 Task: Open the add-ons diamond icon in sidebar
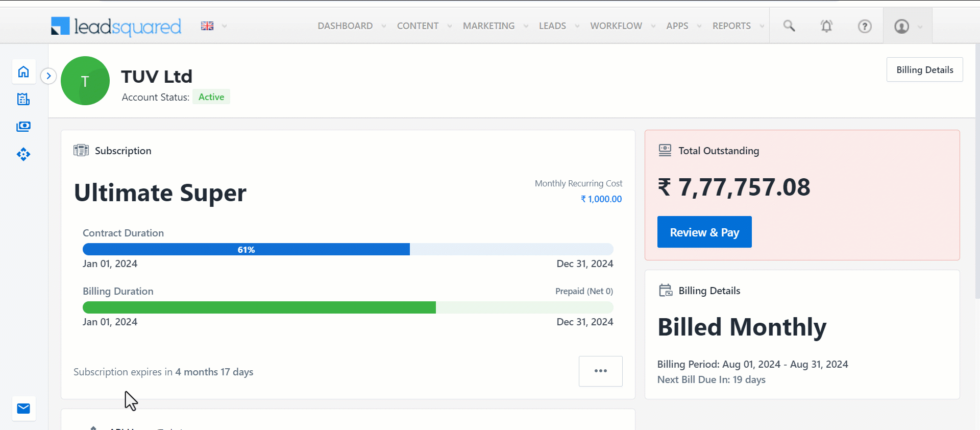[23, 154]
